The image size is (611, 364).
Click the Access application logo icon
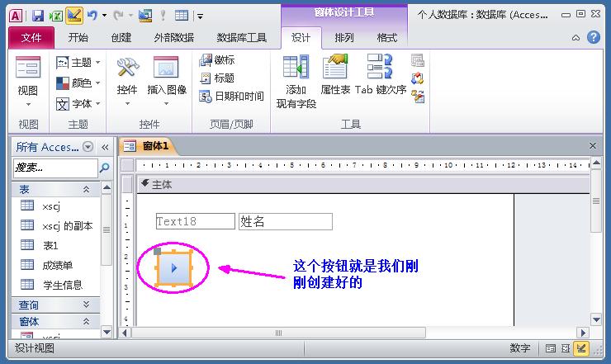click(16, 16)
